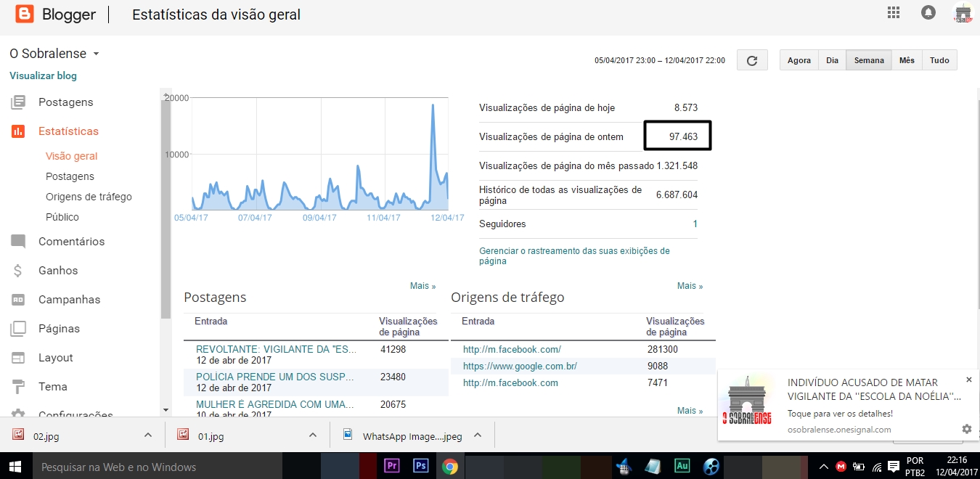
Task: Click Mais link above Origens de tráfego
Action: click(690, 286)
